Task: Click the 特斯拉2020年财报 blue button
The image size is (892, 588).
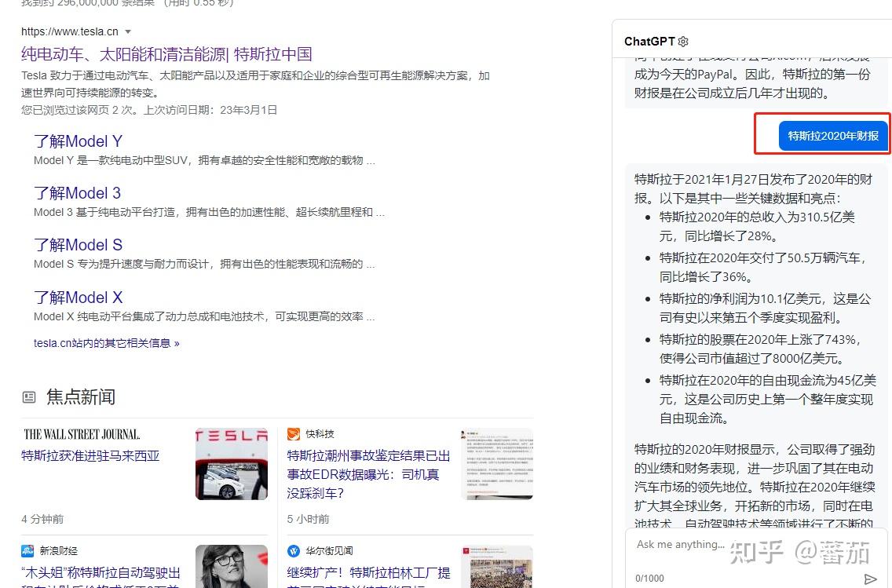Action: [x=833, y=135]
